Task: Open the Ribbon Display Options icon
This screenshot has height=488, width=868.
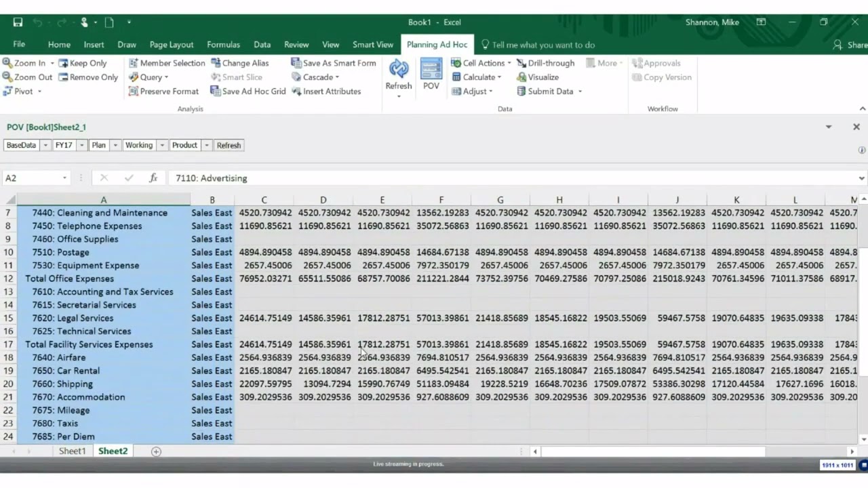Action: click(761, 22)
